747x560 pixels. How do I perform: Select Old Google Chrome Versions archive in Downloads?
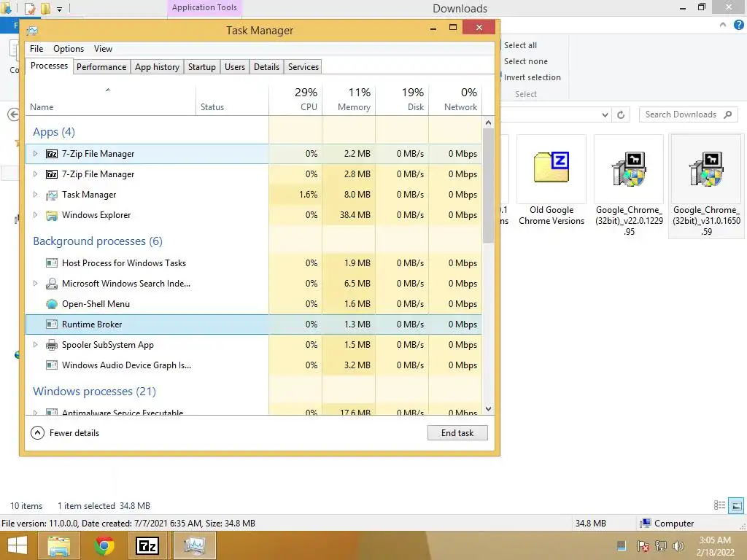pyautogui.click(x=551, y=182)
